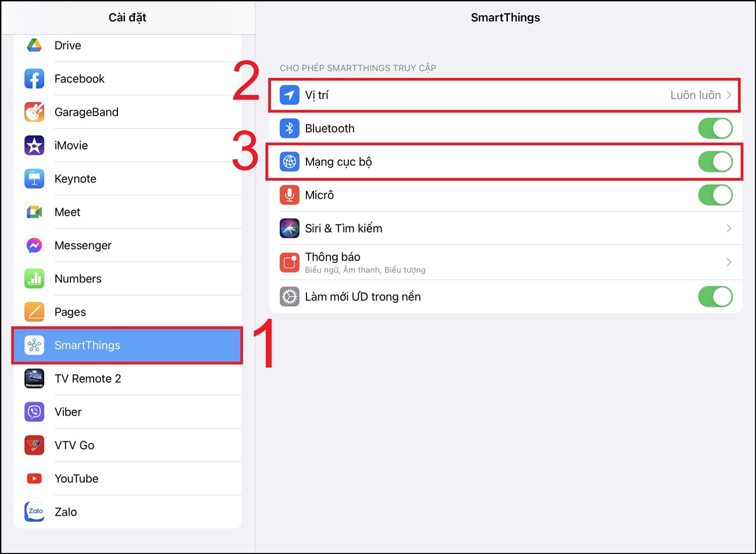Screen dimensions: 756x554
Task: Tap the Viber app icon
Action: (x=34, y=412)
